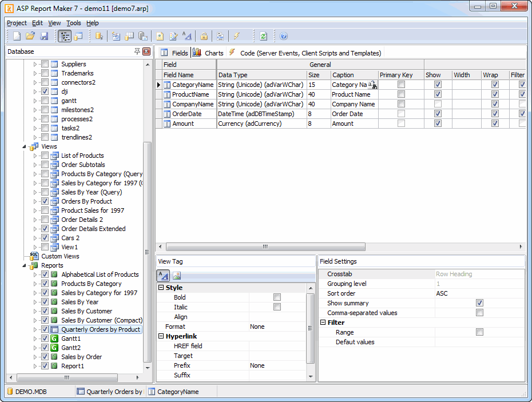This screenshot has width=532, height=402.
Task: Open the Tools menu
Action: [x=73, y=23]
